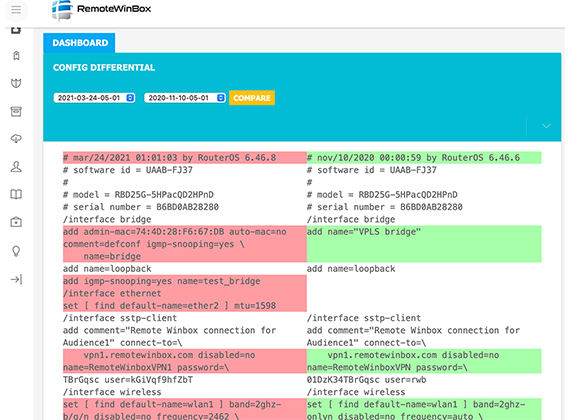This screenshot has height=420, width=570.
Task: Click the '01DzK34TBrGqsc user=rwb' line
Action: pyautogui.click(x=366, y=380)
